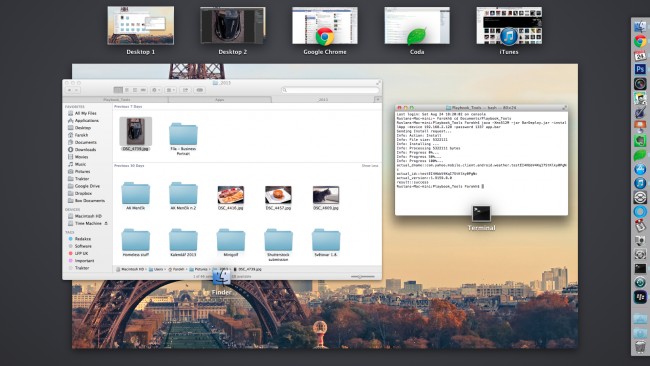Click Show Less in Previous 30 Days
This screenshot has width=650, height=366.
370,166
